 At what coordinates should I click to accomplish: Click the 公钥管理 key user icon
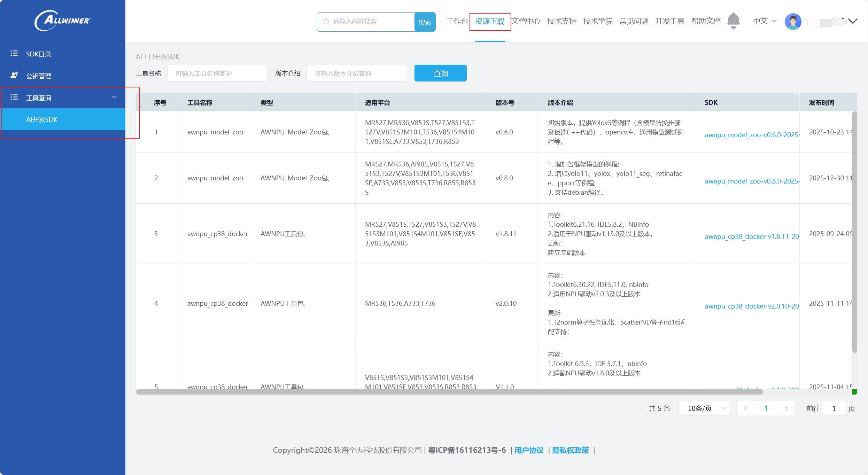point(14,75)
